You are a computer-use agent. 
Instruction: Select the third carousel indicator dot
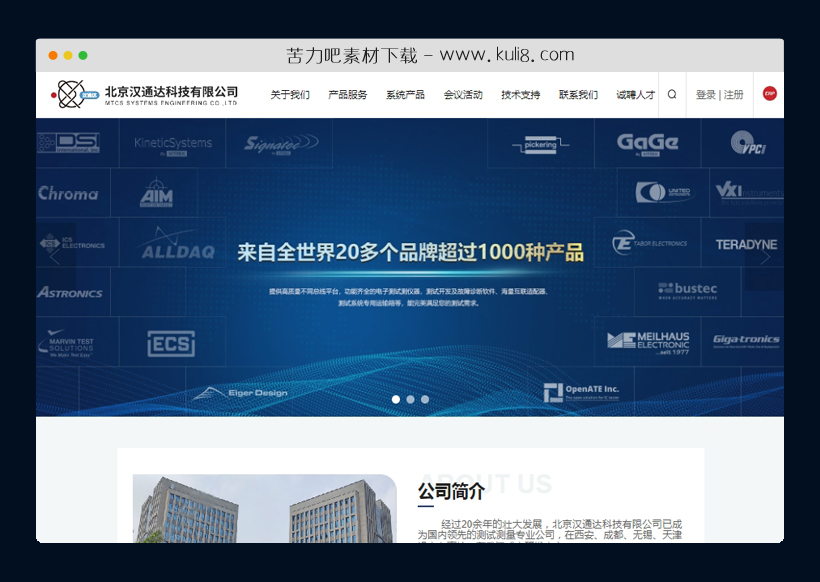(x=425, y=398)
